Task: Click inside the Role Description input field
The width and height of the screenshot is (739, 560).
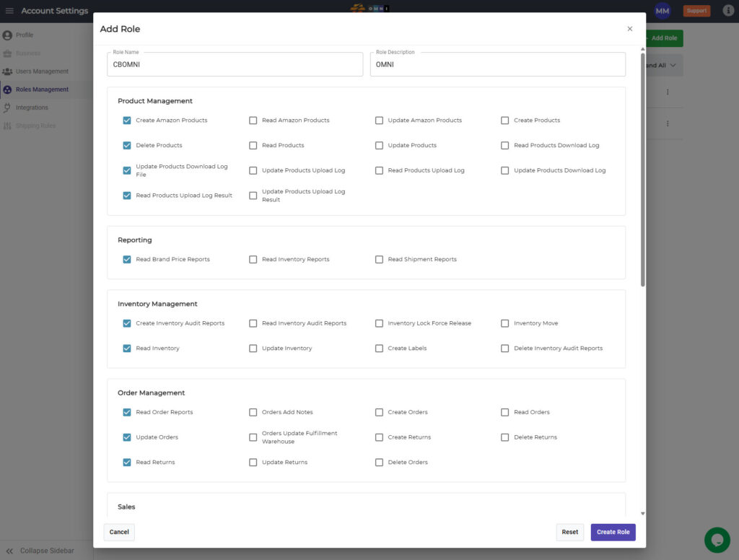Action: 497,64
